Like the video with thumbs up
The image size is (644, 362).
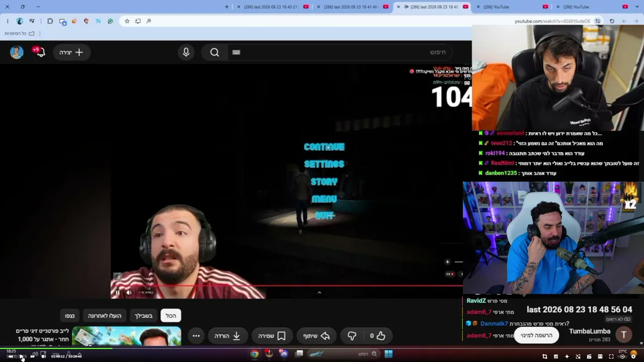(x=377, y=336)
